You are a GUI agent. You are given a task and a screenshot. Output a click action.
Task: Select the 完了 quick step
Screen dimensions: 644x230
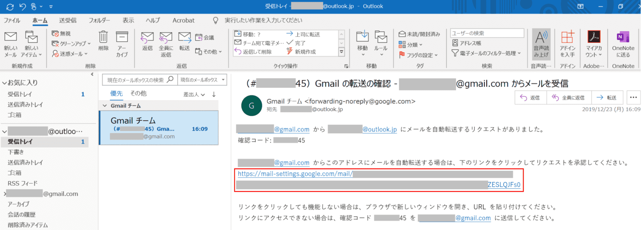click(x=296, y=43)
